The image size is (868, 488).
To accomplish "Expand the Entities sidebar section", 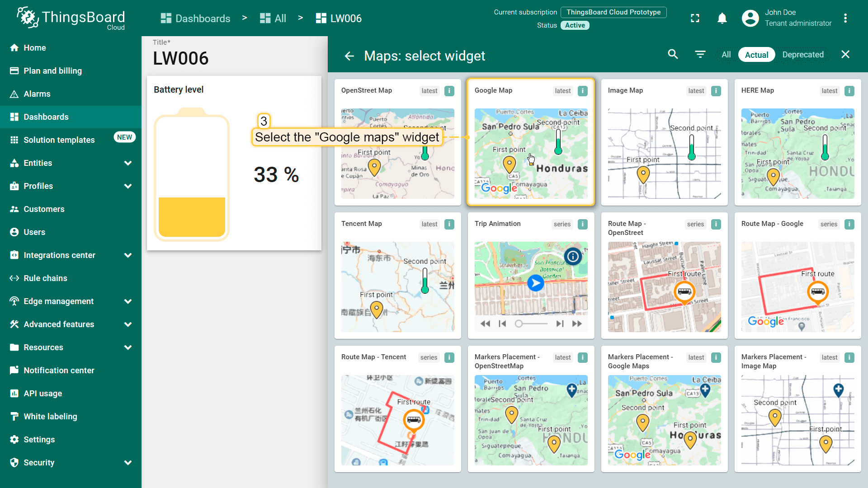I will click(128, 163).
